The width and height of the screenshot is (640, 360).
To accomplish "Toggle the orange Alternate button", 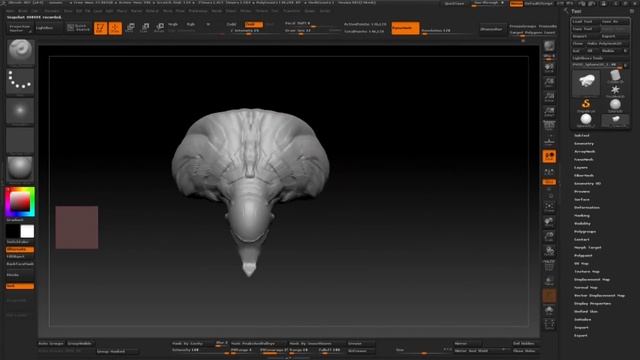I will (x=20, y=249).
